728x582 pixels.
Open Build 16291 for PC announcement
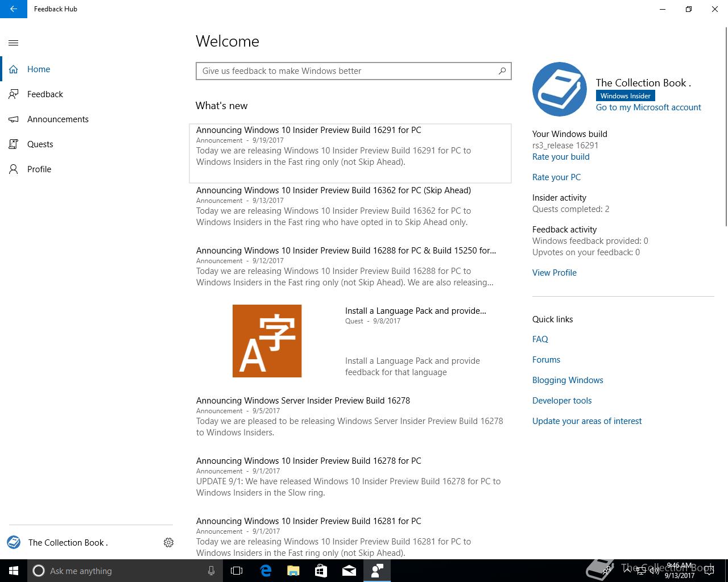pos(350,153)
